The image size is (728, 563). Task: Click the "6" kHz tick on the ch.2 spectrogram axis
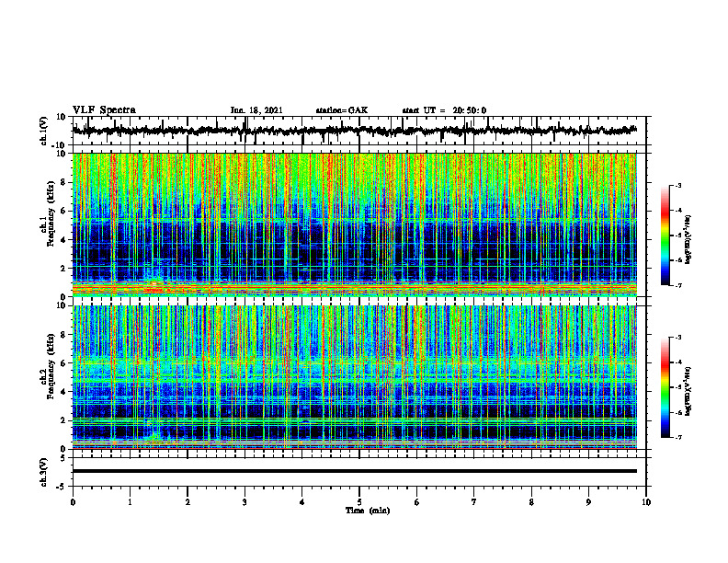pyautogui.click(x=64, y=363)
